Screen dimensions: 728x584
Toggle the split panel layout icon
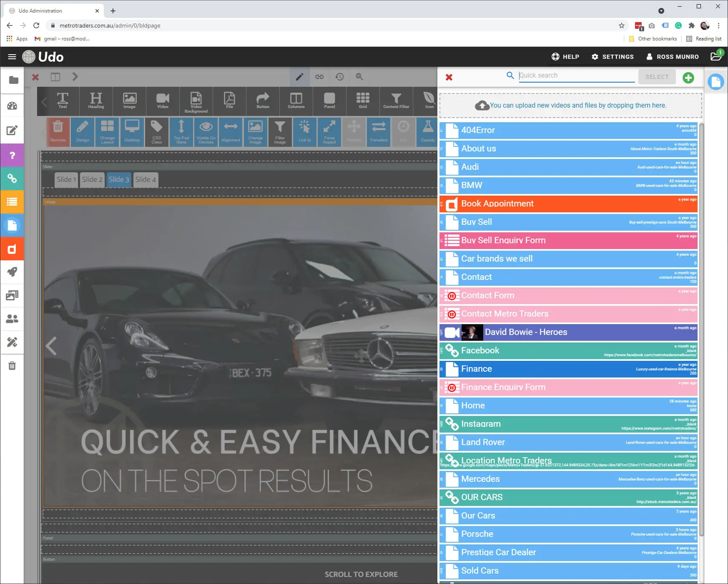[55, 77]
